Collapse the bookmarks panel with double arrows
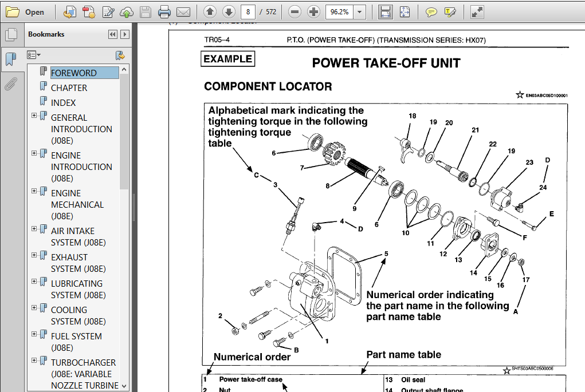This screenshot has width=585, height=392. 113,34
